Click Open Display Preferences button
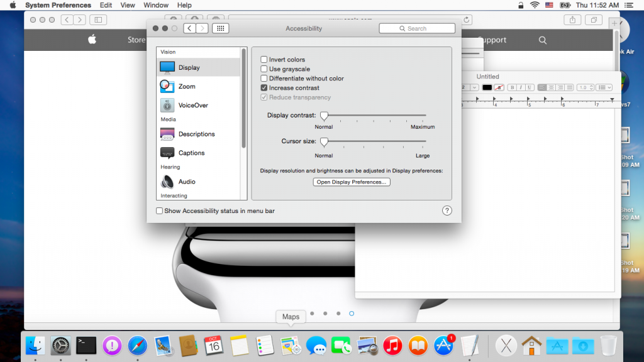 352,182
